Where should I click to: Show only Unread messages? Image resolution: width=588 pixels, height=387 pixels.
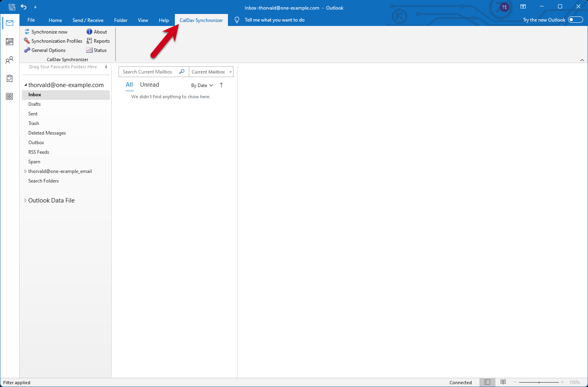(x=150, y=85)
